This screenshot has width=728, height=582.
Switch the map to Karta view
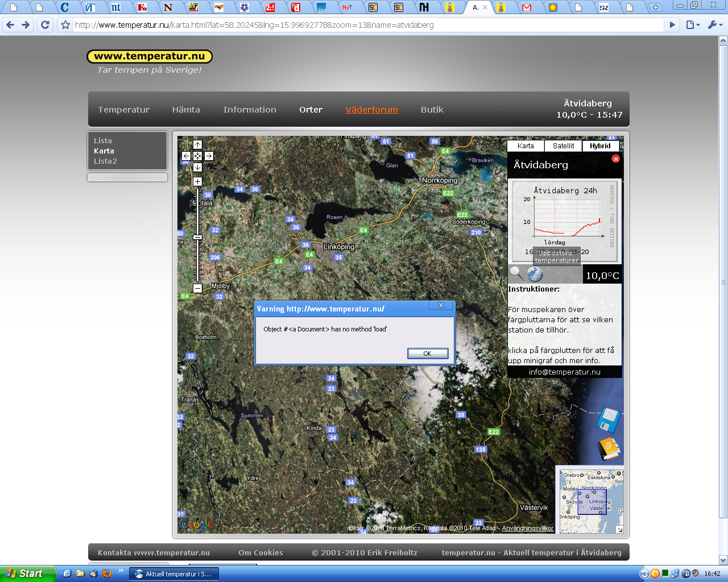point(526,146)
